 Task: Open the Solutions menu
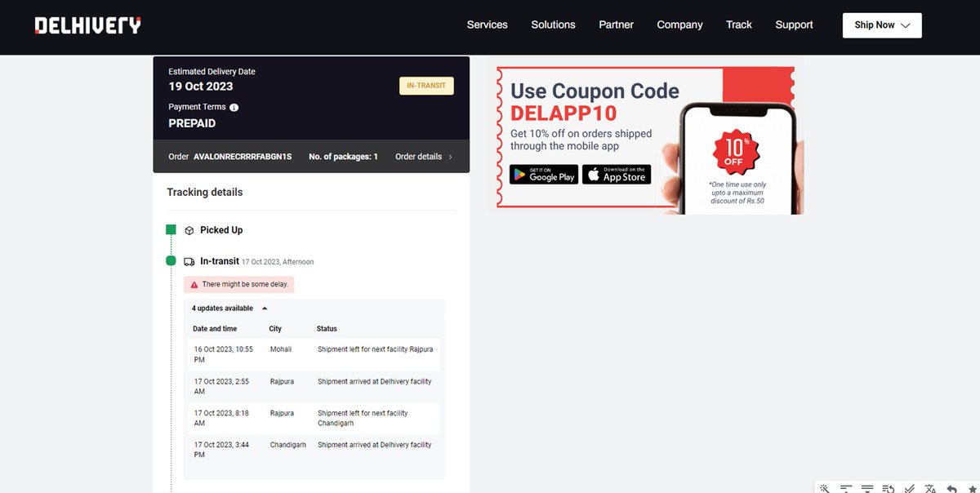[554, 24]
